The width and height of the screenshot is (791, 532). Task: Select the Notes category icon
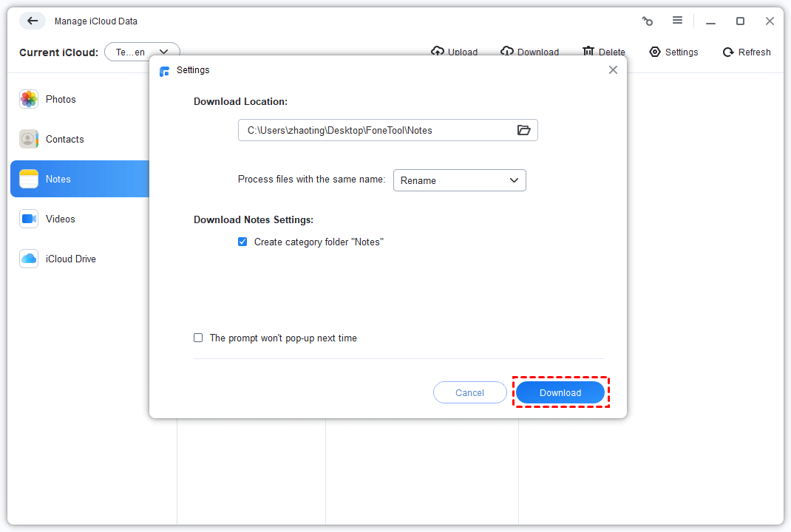click(x=28, y=179)
